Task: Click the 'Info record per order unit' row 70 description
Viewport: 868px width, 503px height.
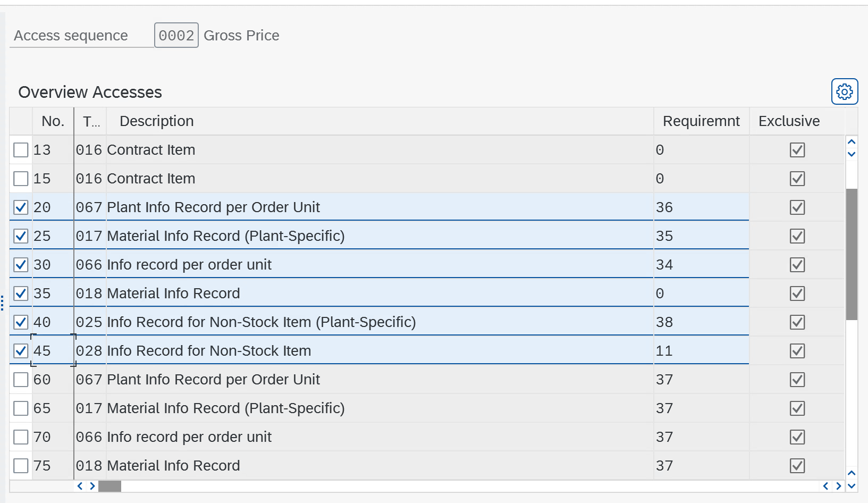Action: (189, 437)
